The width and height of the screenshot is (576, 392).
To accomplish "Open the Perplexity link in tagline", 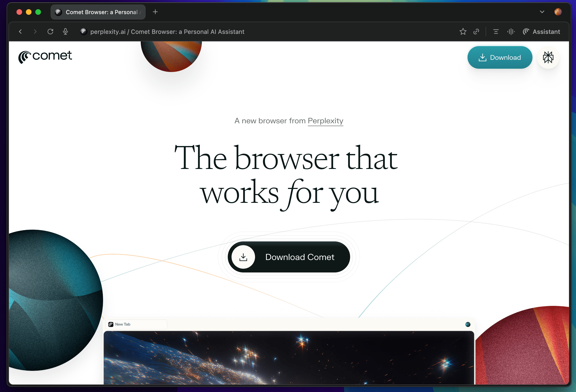I will 325,121.
